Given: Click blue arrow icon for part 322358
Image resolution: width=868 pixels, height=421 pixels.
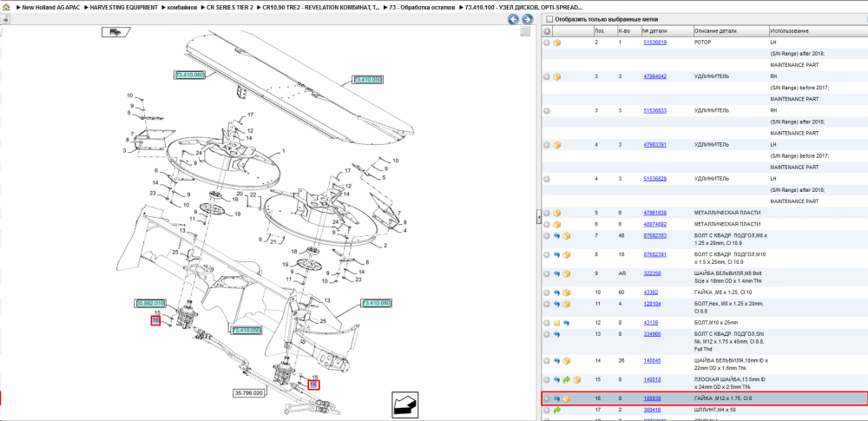Looking at the screenshot, I should (x=557, y=273).
